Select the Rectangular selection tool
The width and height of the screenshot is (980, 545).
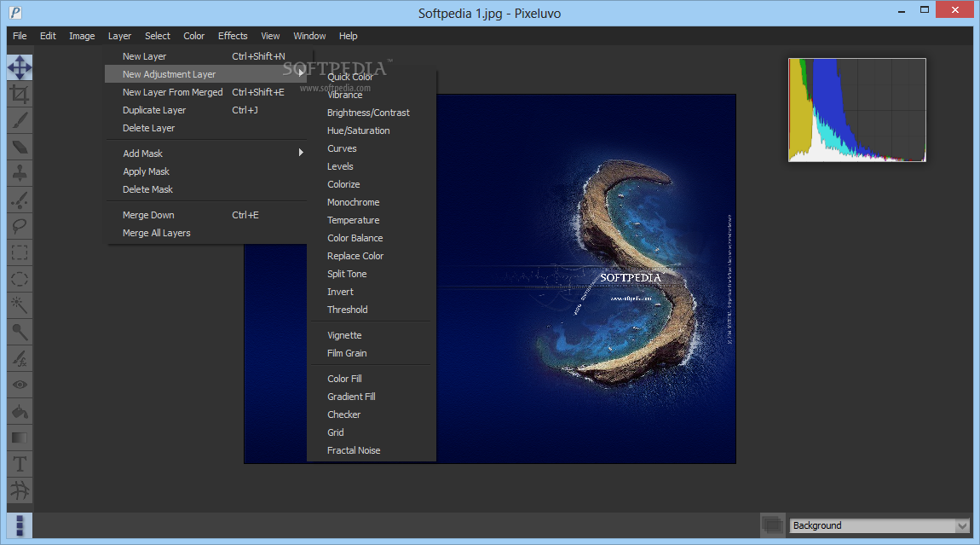coord(20,252)
